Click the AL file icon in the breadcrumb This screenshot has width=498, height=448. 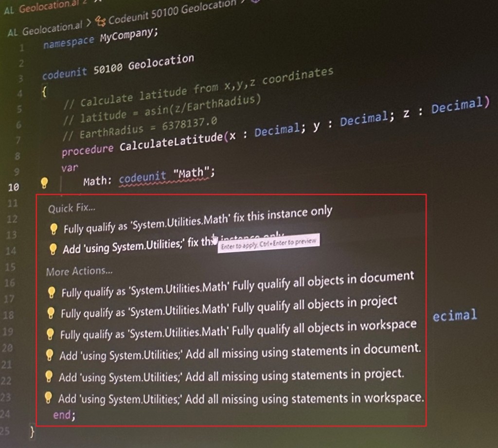(13, 32)
